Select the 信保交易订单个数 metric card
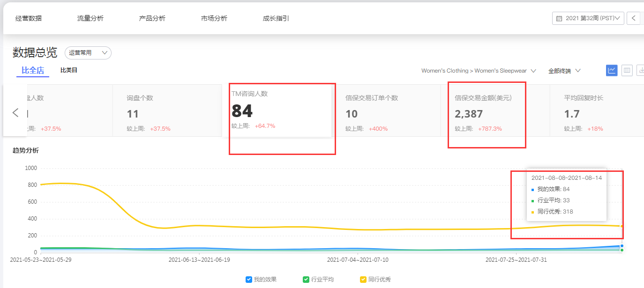Screen dimensions: 644x288 click(386, 111)
